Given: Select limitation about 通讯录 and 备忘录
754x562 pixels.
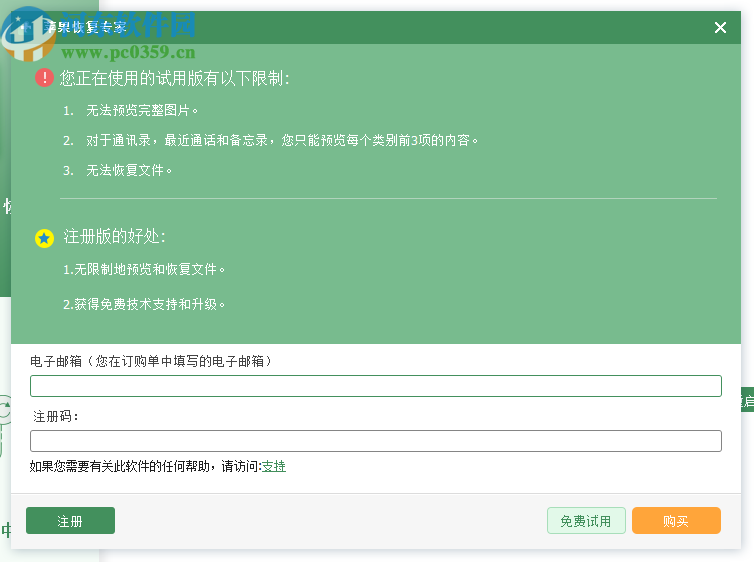Looking at the screenshot, I should tap(282, 140).
